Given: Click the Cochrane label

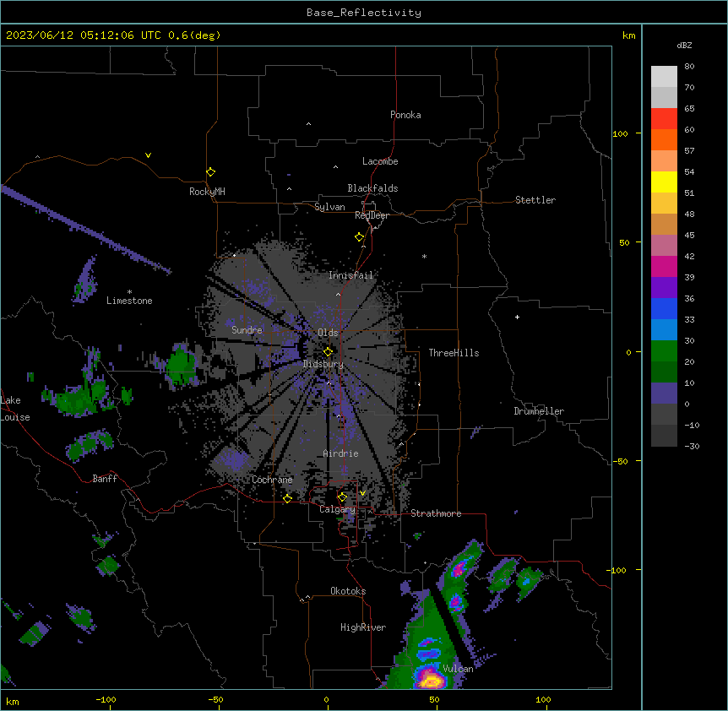Looking at the screenshot, I should click(272, 480).
